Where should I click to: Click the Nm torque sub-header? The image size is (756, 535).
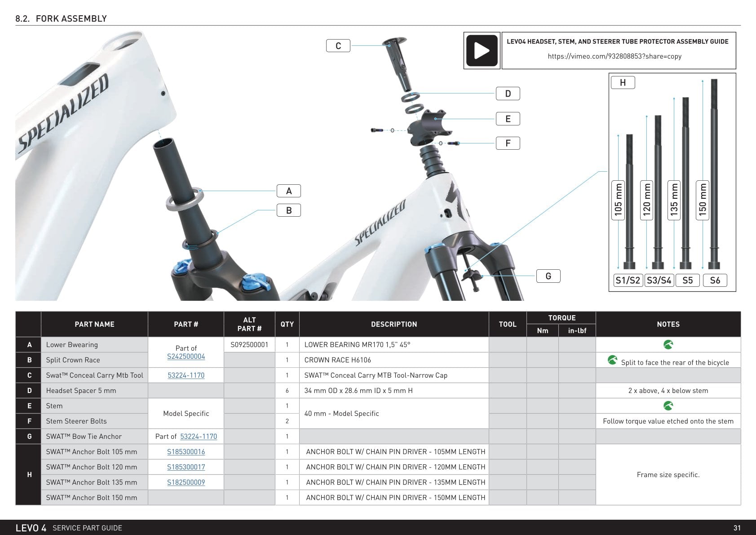[x=543, y=330]
